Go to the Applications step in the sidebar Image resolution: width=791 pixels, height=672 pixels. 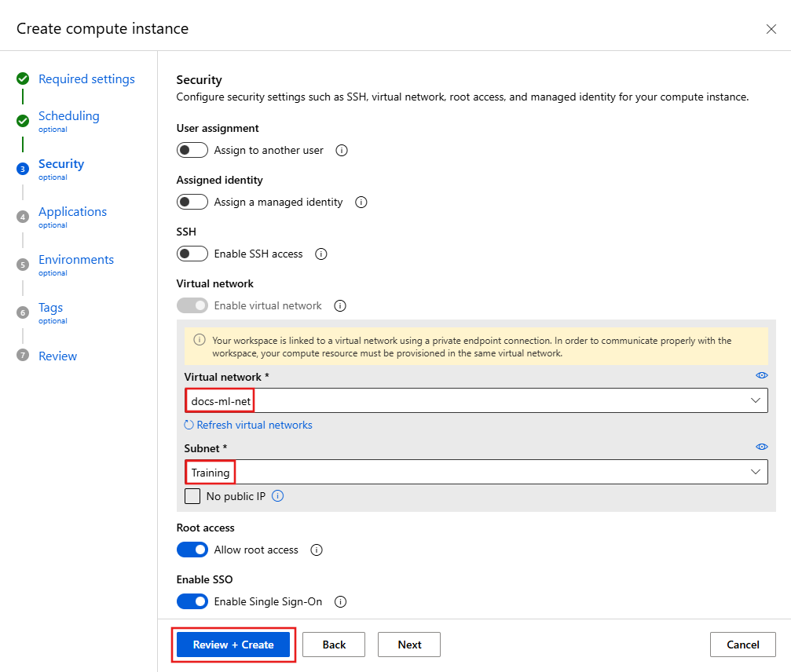72,211
